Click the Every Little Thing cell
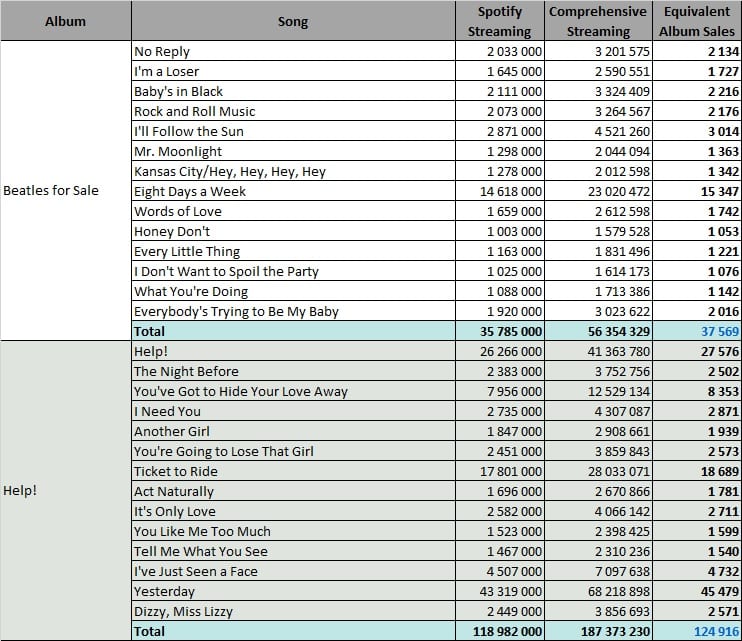The height and width of the screenshot is (641, 742). pos(293,251)
